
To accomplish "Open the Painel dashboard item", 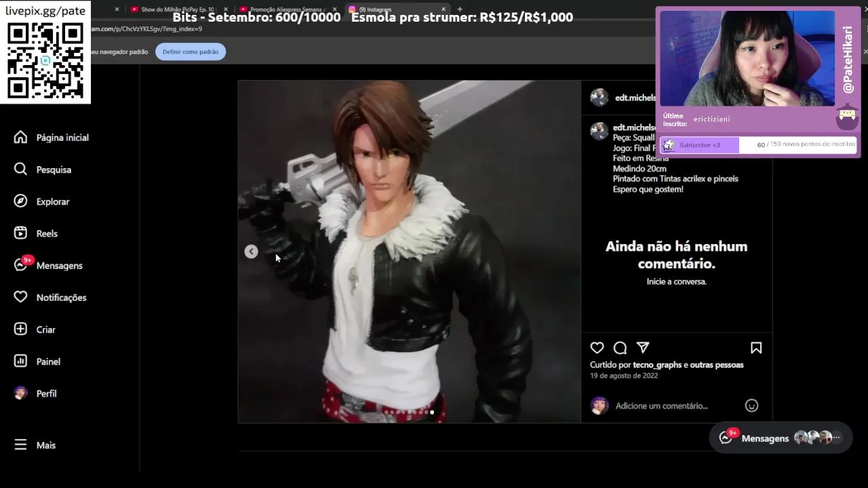I will pyautogui.click(x=37, y=361).
